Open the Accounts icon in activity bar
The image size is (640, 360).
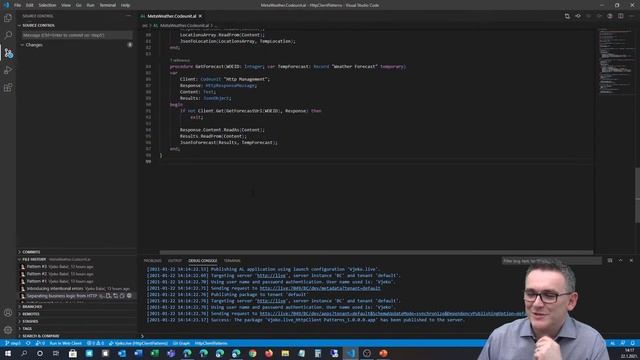(x=8, y=313)
